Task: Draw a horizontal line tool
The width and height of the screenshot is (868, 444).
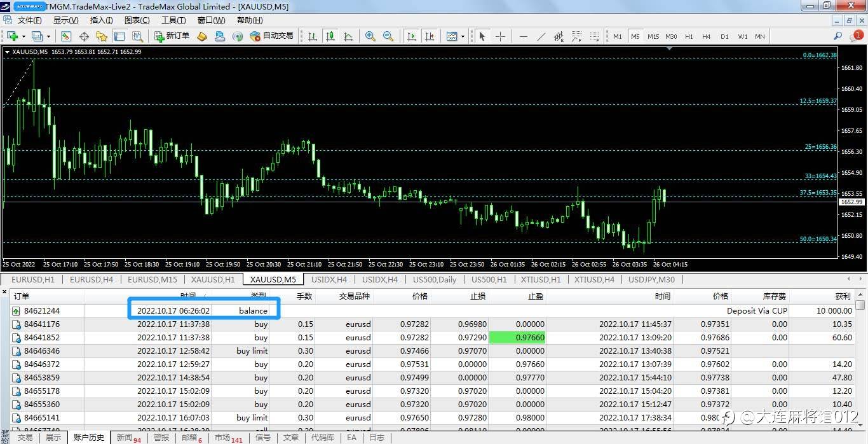Action: [x=523, y=36]
